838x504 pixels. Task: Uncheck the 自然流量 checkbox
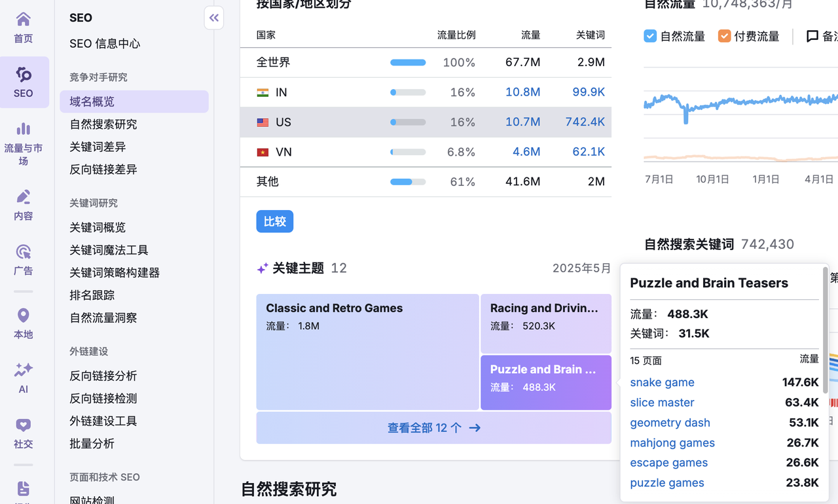(x=650, y=36)
